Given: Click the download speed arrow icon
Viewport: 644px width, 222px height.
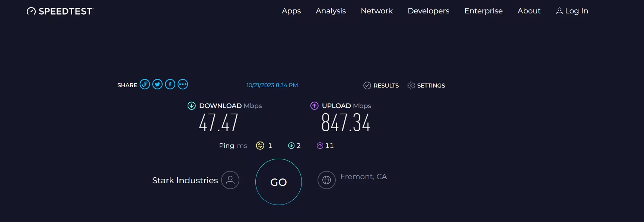Looking at the screenshot, I should coord(191,106).
